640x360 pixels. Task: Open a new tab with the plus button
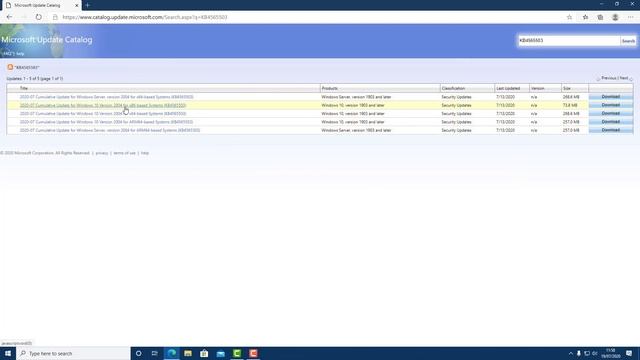pyautogui.click(x=87, y=5)
